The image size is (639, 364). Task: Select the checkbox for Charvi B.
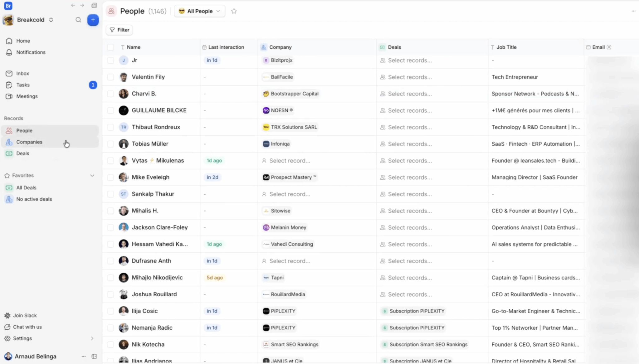(x=110, y=94)
